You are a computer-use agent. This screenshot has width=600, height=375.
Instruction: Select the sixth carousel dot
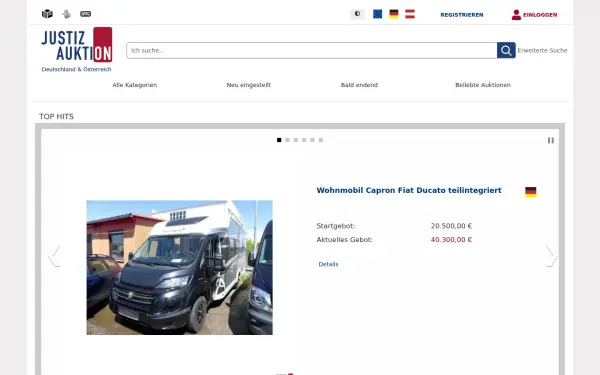pyautogui.click(x=321, y=140)
